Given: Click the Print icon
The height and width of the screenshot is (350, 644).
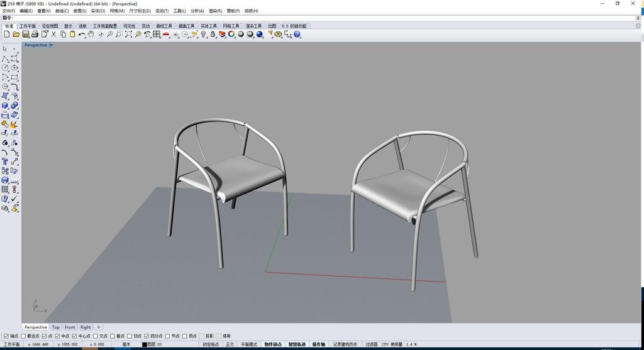Looking at the screenshot, I should coord(35,35).
